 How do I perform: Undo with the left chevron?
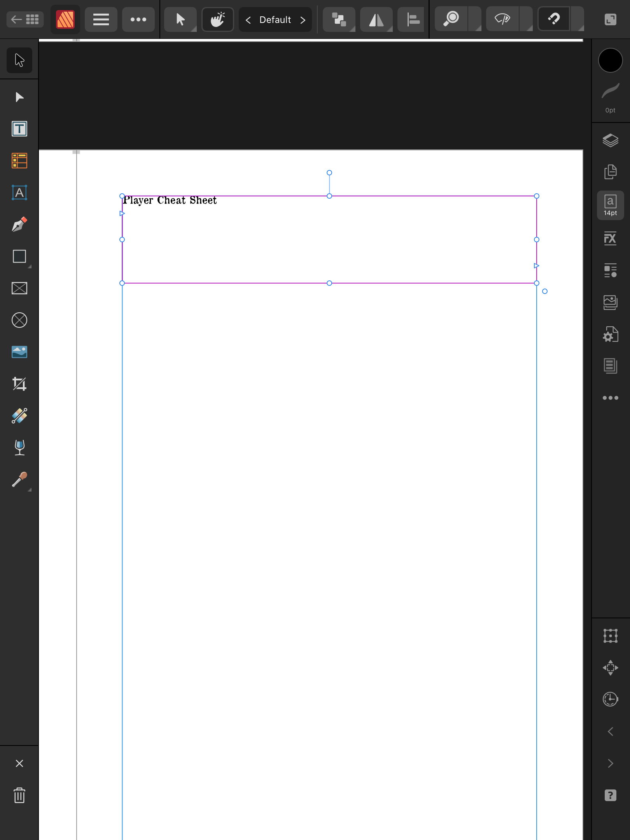click(x=611, y=731)
